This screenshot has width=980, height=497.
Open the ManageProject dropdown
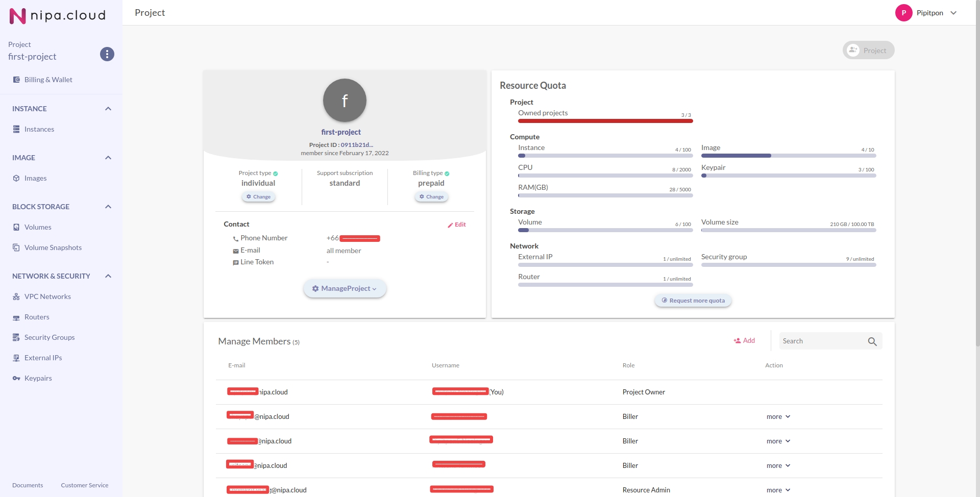345,288
